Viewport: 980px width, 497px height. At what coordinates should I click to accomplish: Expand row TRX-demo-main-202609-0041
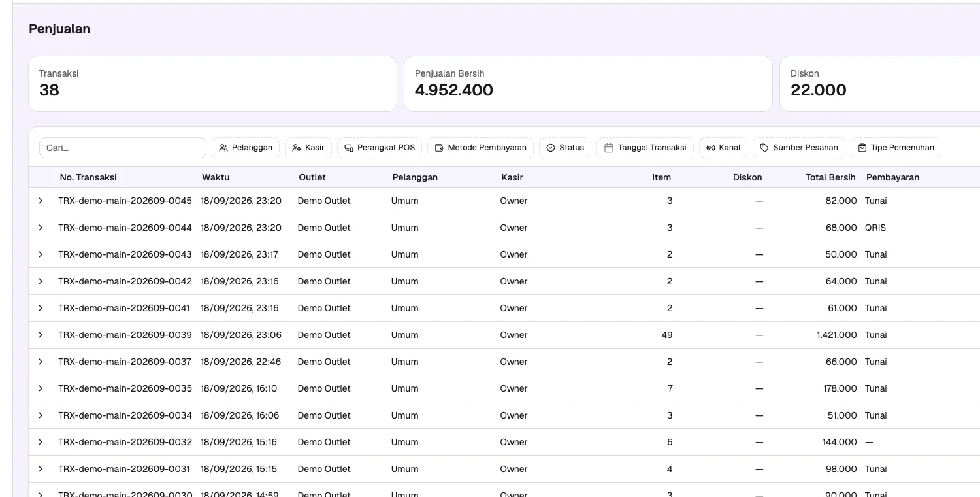(41, 308)
